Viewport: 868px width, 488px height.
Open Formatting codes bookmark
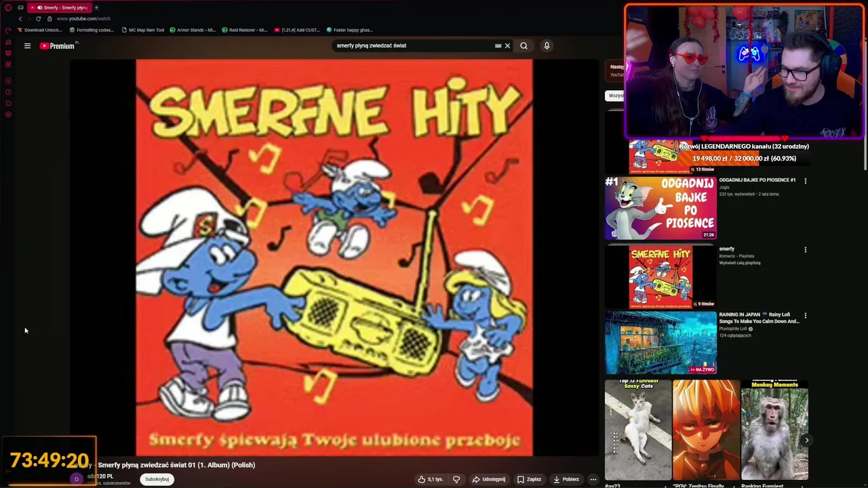(x=92, y=30)
